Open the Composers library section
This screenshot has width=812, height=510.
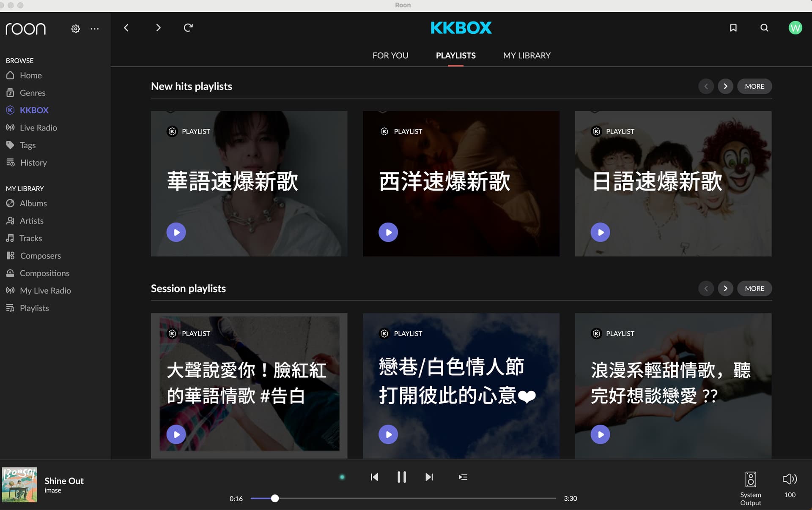[x=40, y=256]
